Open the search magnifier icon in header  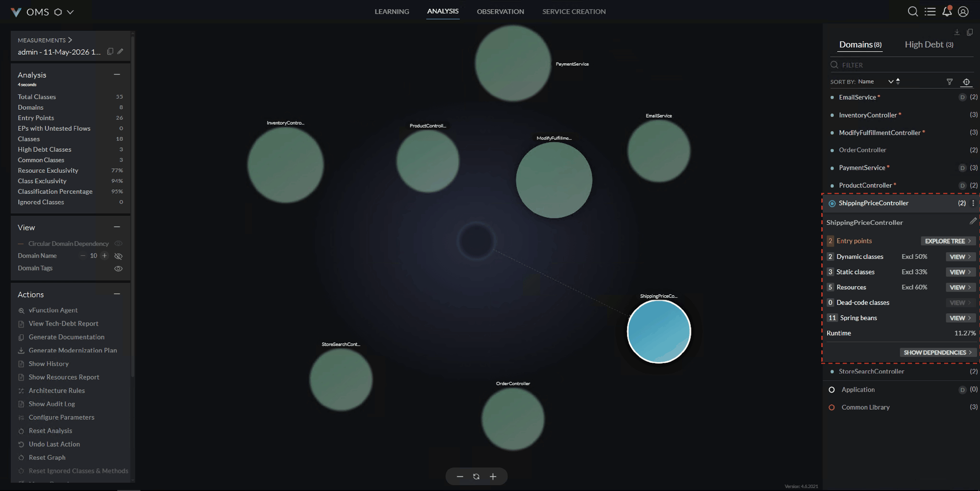tap(913, 11)
